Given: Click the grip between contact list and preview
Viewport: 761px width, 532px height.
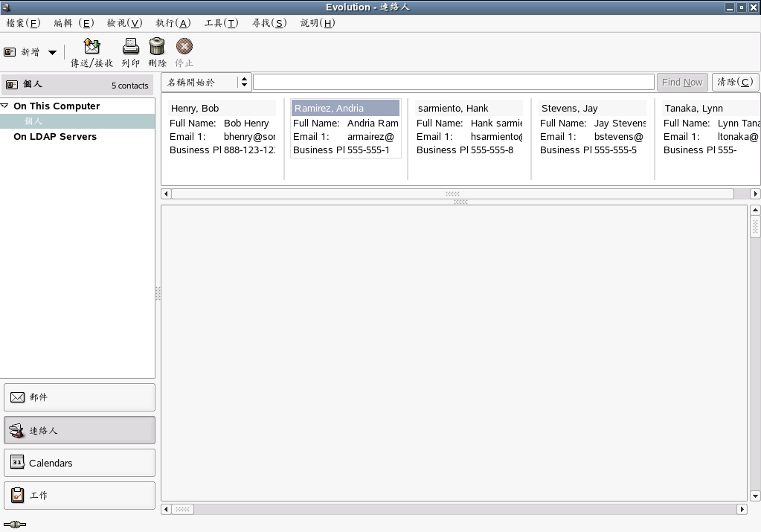Looking at the screenshot, I should 460,202.
